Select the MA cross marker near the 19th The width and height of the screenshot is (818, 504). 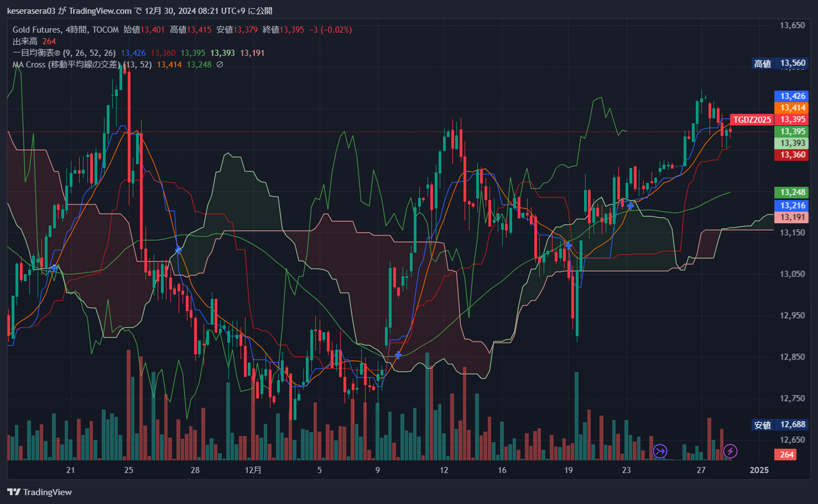567,245
